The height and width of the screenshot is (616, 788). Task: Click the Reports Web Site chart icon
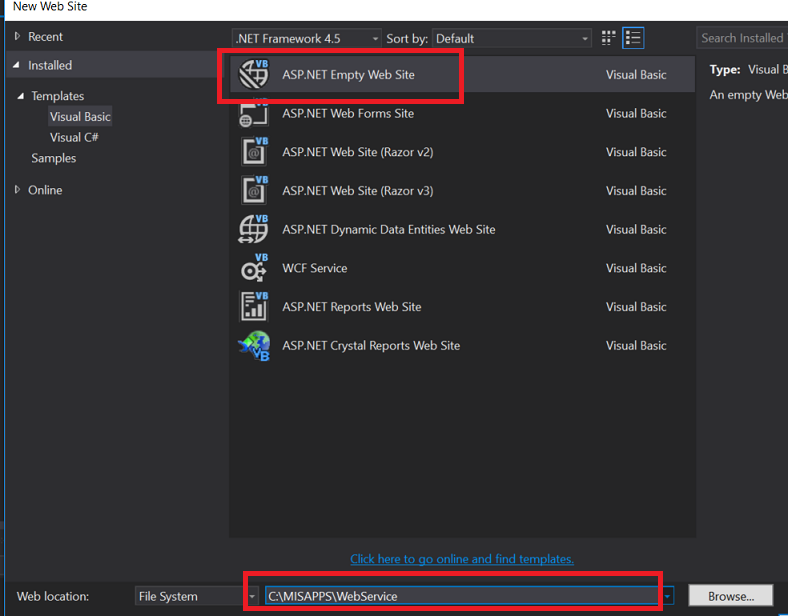[254, 306]
